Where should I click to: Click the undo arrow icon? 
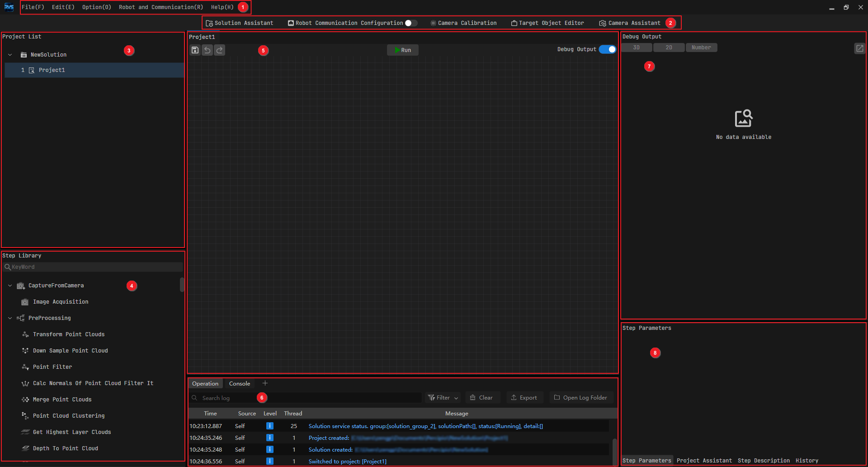207,50
